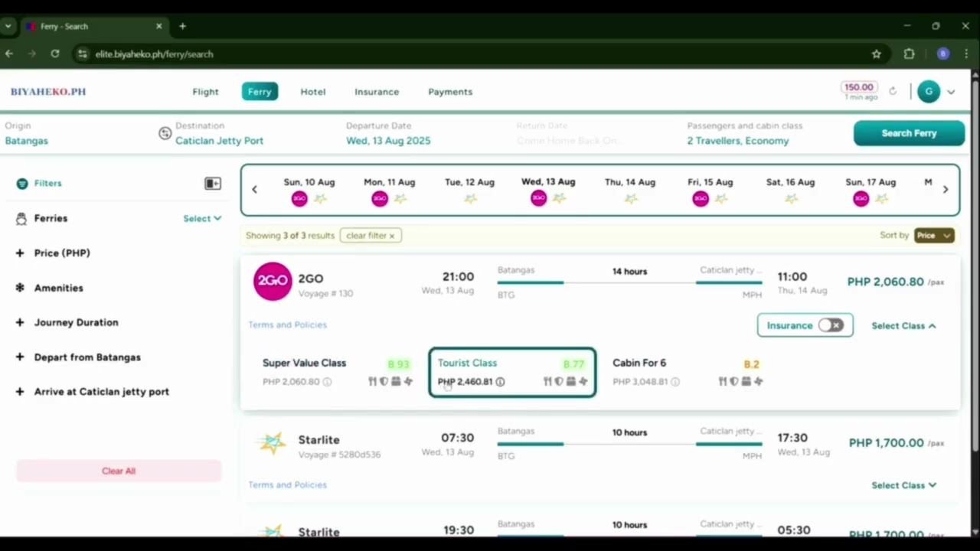
Task: Click the Search Ferry button
Action: pyautogui.click(x=909, y=133)
